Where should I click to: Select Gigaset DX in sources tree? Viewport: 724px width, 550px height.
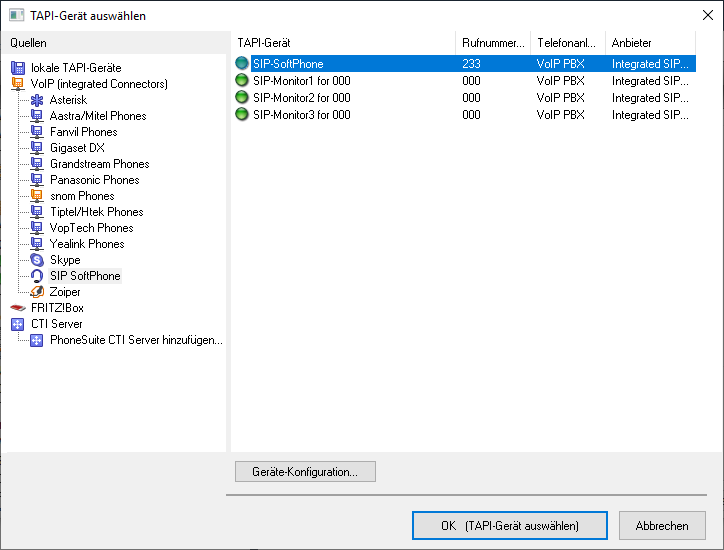tap(77, 148)
